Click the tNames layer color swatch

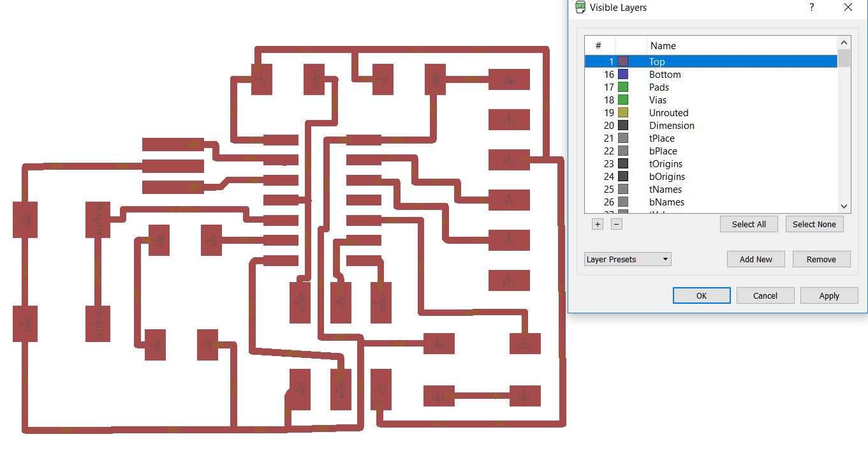[x=623, y=189]
